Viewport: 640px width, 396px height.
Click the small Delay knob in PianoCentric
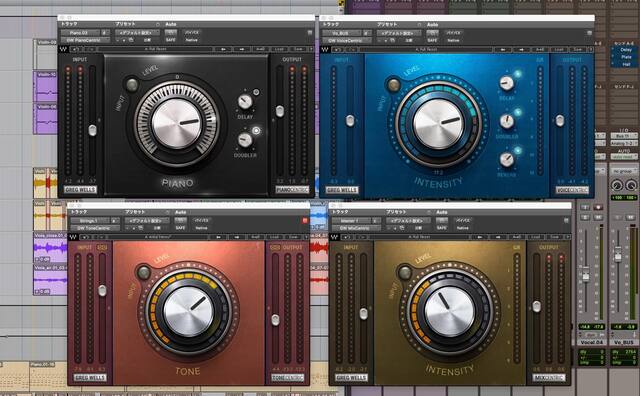coord(245,101)
